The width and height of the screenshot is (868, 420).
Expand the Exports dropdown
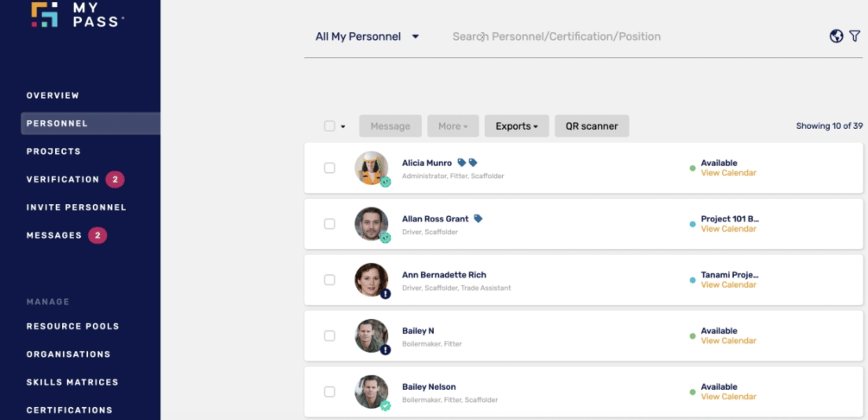(516, 126)
